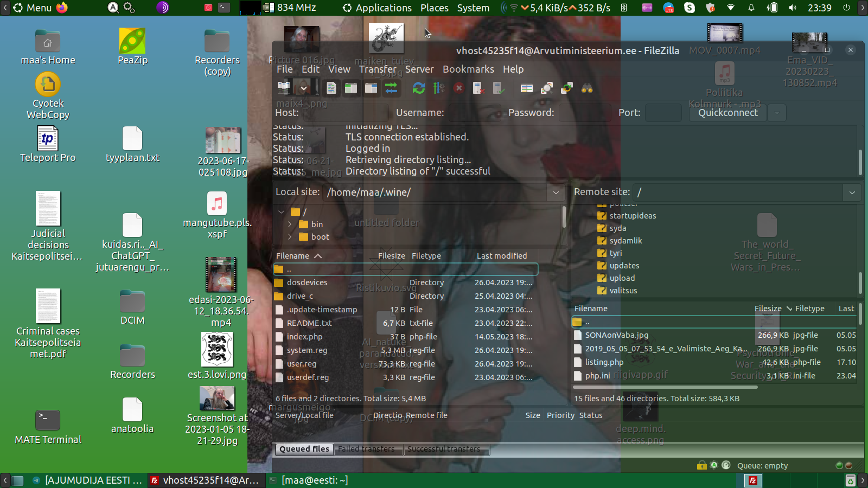
Task: Toggle the local directory tree view
Action: click(351, 88)
